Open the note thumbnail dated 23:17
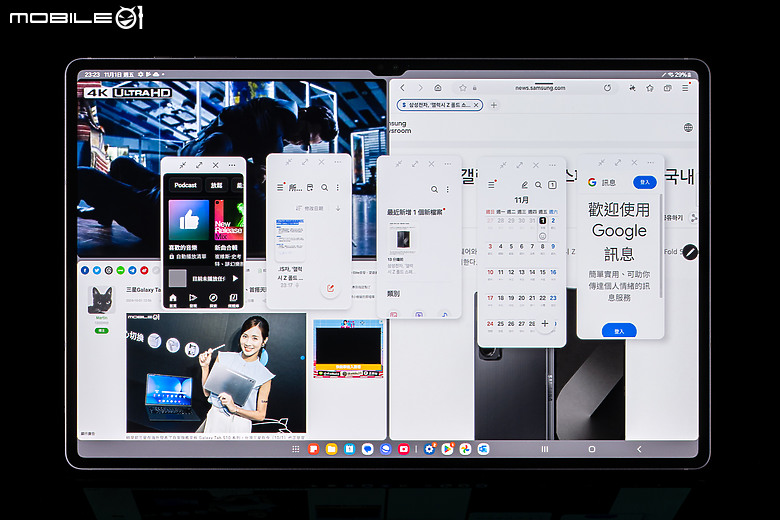This screenshot has height=520, width=780. [290, 241]
